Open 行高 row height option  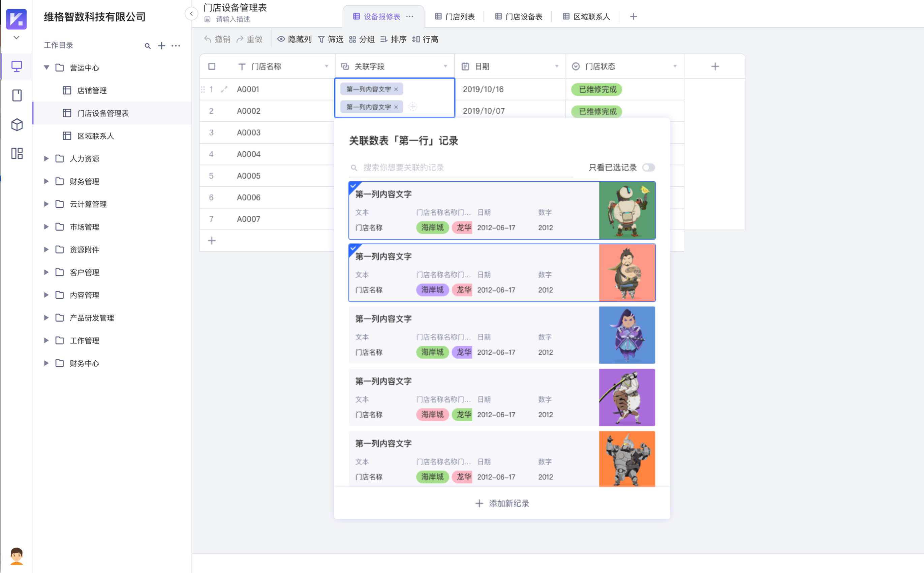425,39
